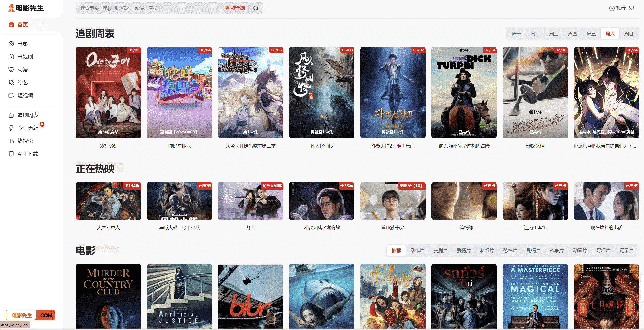Open the 欢乐颂5 poster
Image resolution: width=644 pixels, height=330 pixels.
coord(108,93)
